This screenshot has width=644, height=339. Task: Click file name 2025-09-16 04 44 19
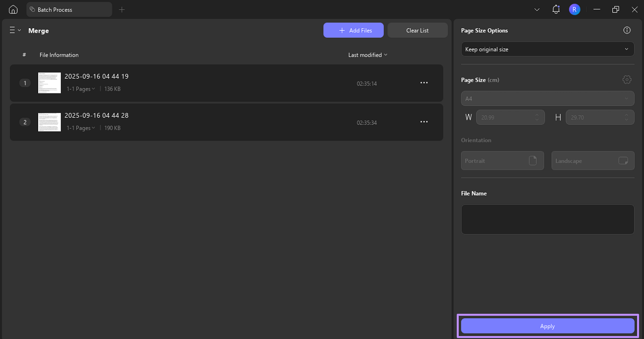click(x=97, y=76)
